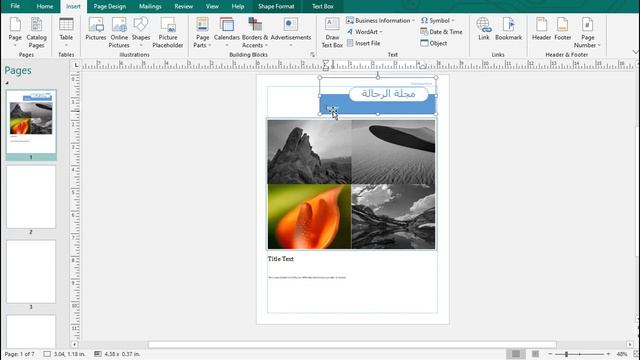Insert Pictures from file
The height and width of the screenshot is (360, 640).
click(x=96, y=29)
